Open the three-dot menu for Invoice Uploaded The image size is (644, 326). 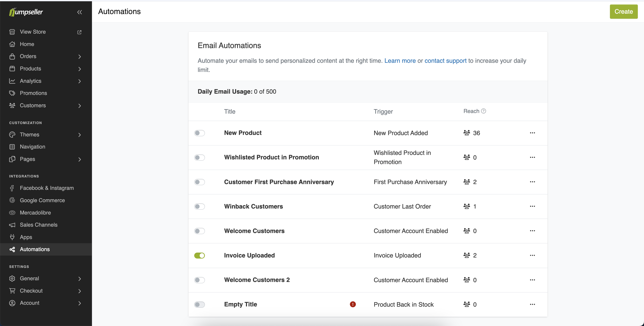[532, 255]
